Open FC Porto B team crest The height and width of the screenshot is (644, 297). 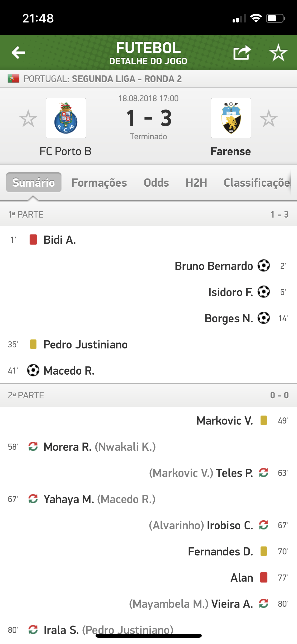[x=66, y=118]
